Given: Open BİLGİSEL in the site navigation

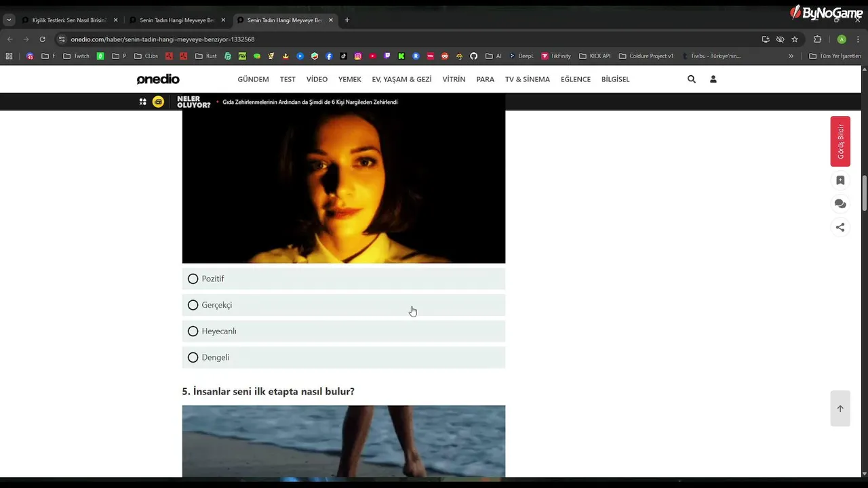Looking at the screenshot, I should 616,79.
